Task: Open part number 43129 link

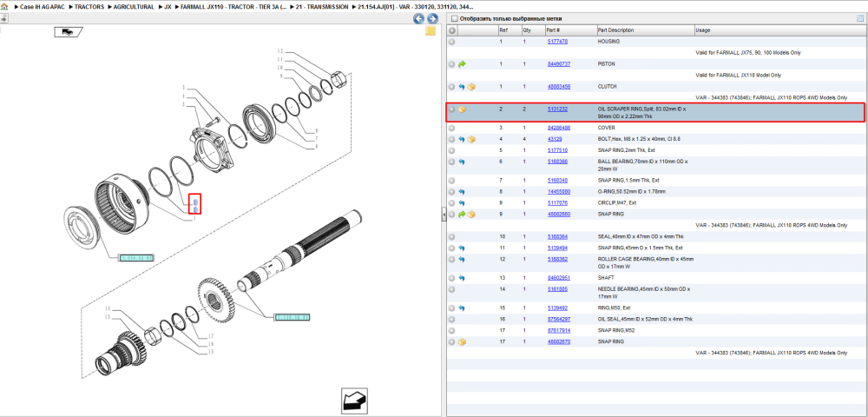Action: 555,139
